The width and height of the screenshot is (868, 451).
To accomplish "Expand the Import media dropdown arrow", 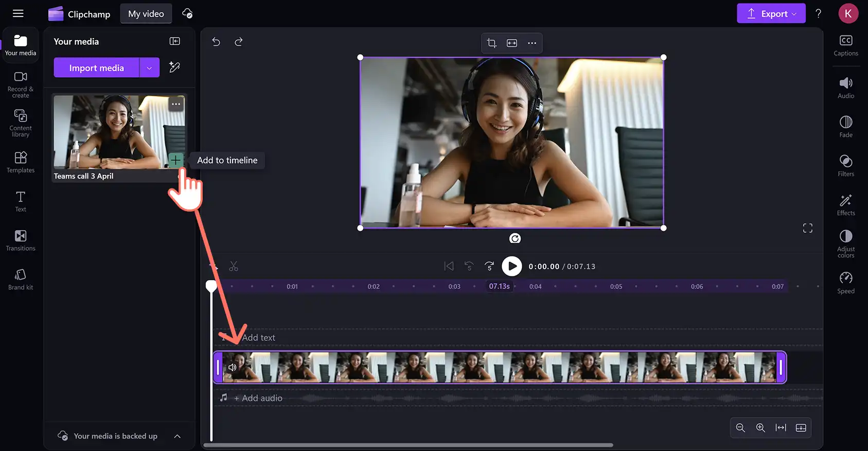I will click(149, 67).
